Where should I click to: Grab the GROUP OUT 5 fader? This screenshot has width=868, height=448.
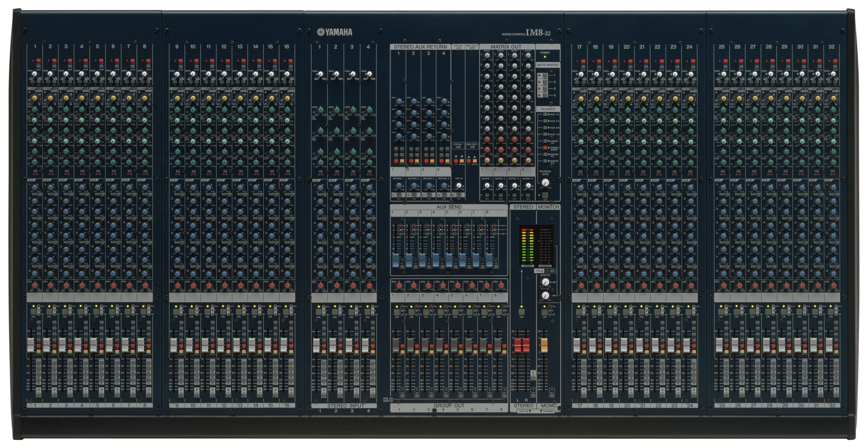(454, 345)
